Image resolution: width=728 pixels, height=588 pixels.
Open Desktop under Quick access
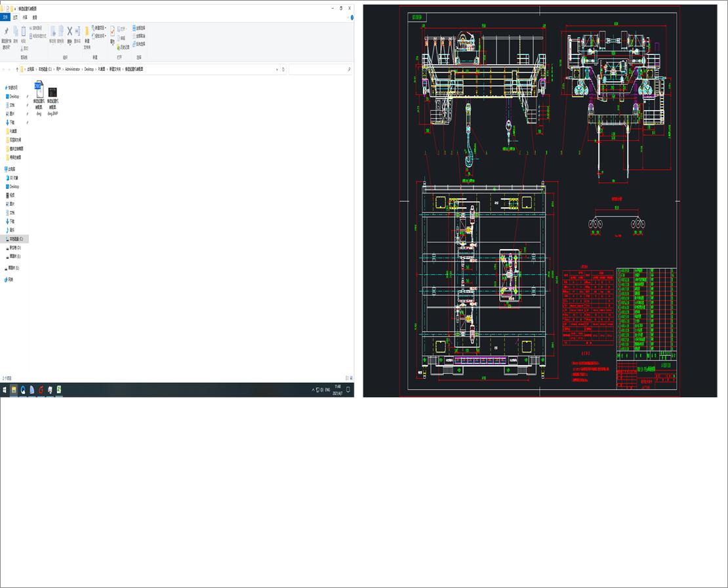click(x=12, y=96)
